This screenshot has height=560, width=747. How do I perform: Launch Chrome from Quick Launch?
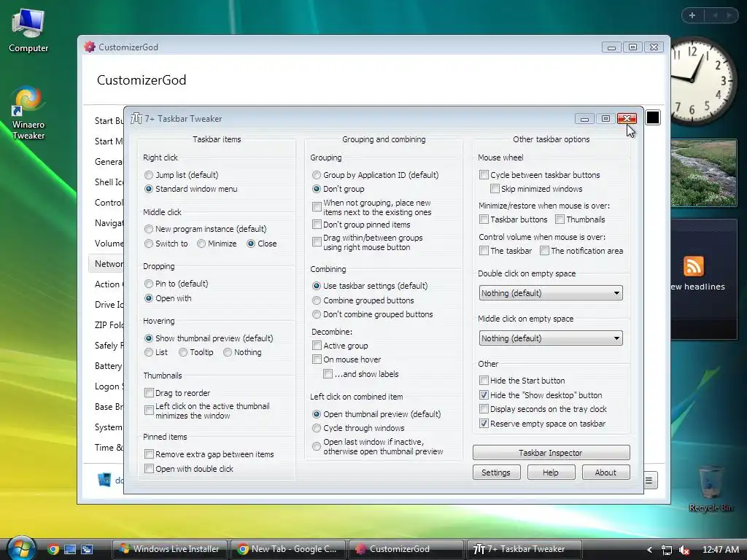(x=53, y=549)
